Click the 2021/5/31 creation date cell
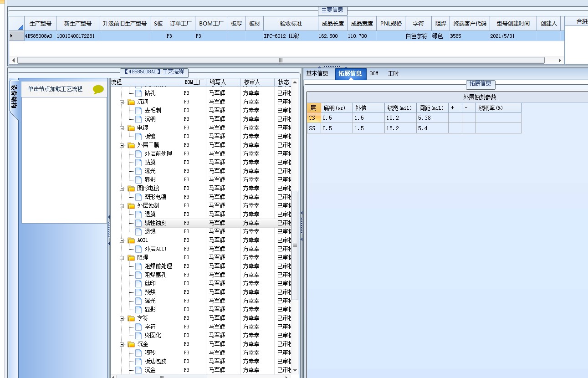Image resolution: width=588 pixels, height=378 pixels. pos(513,36)
